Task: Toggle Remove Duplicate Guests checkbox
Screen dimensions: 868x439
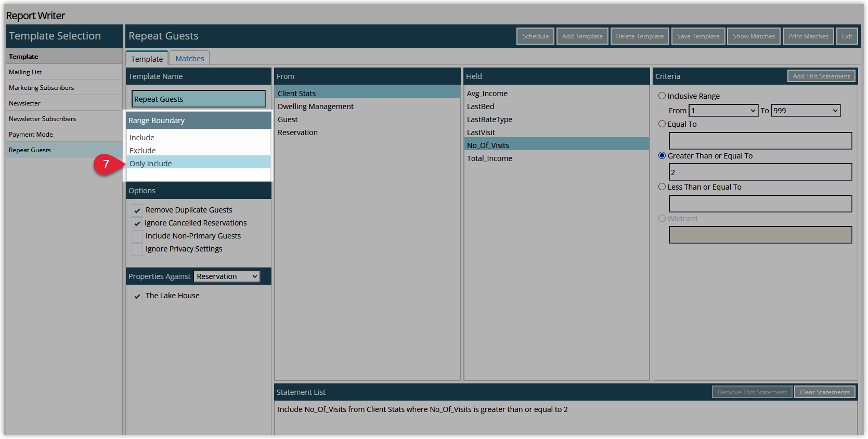Action: 137,210
